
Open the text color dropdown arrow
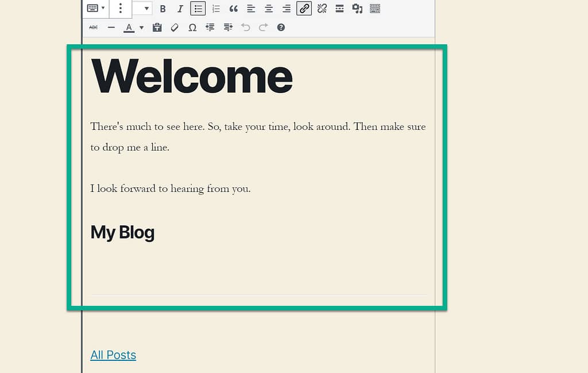pyautogui.click(x=141, y=27)
